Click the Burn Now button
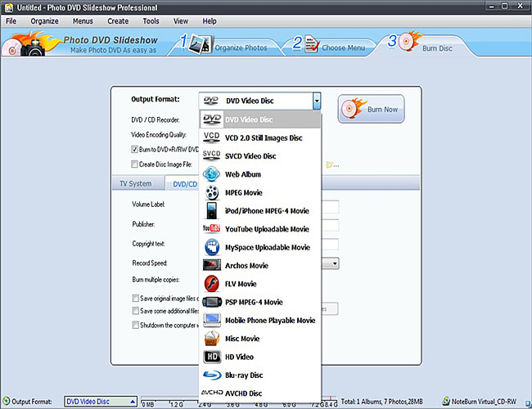The height and width of the screenshot is (409, 532). click(x=371, y=109)
